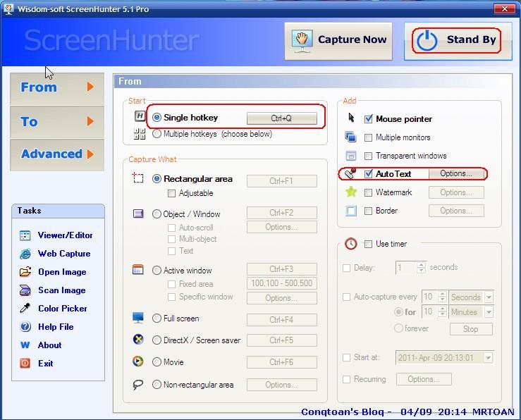
Task: Click the Auto-capture every spinner arrows
Action: click(442, 297)
